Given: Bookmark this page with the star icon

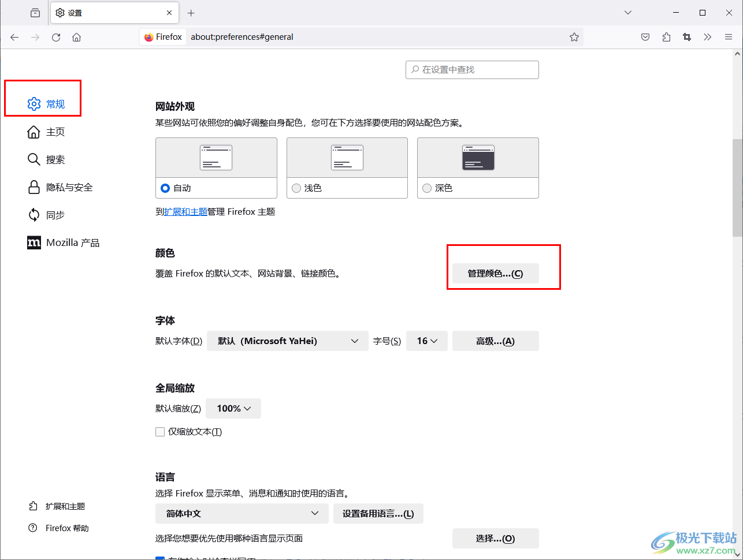Looking at the screenshot, I should 574,37.
